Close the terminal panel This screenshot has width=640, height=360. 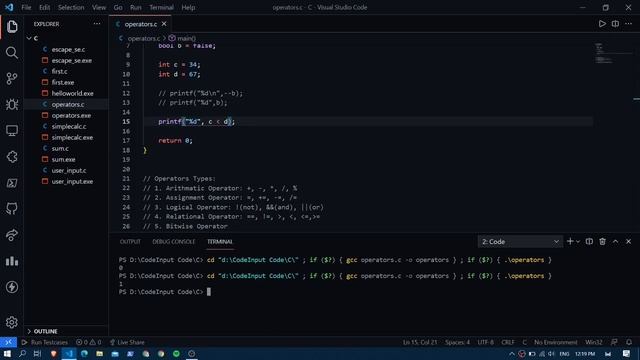pyautogui.click(x=629, y=242)
